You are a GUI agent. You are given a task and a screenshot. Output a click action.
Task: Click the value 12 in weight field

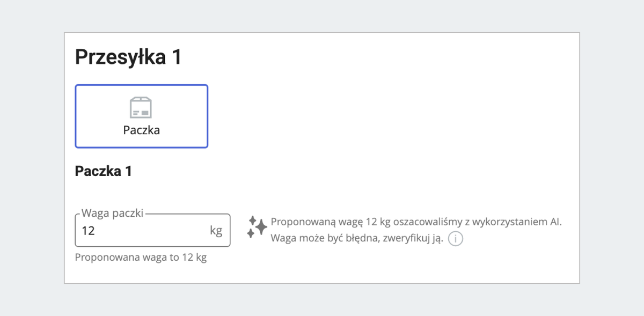point(88,231)
